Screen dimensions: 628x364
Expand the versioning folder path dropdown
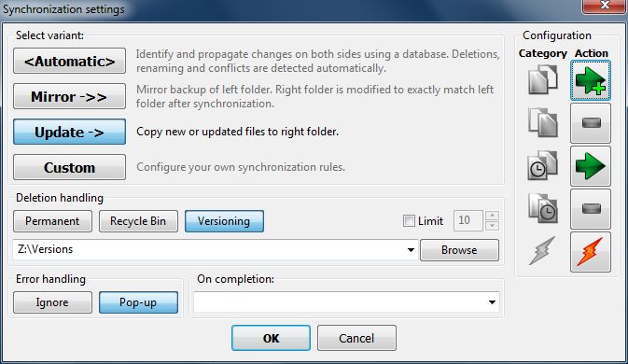point(411,250)
